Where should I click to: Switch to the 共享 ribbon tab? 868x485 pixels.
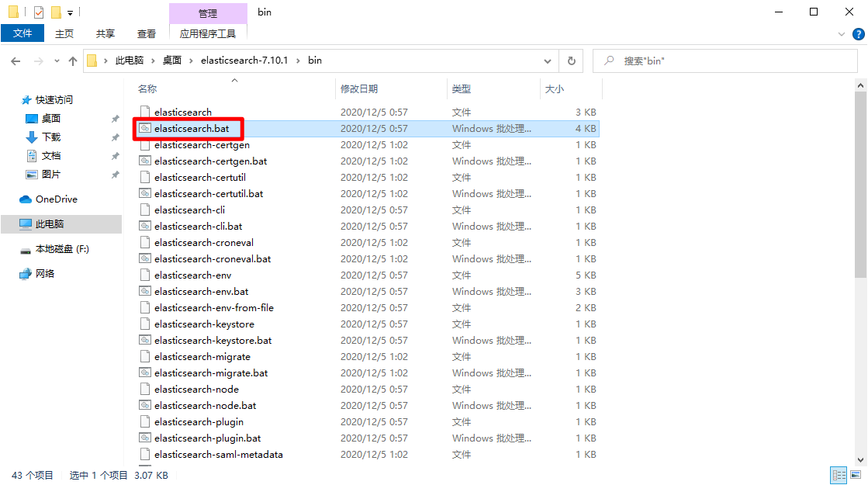(x=105, y=34)
